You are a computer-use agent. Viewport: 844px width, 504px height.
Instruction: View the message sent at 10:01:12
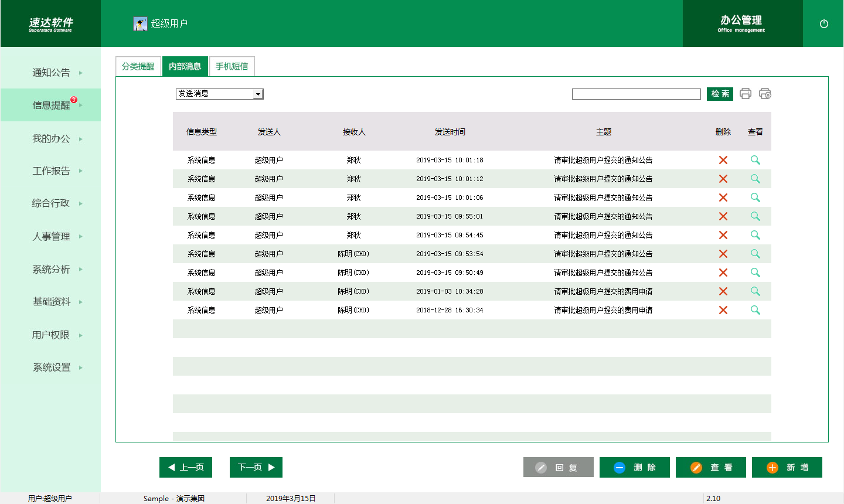pyautogui.click(x=755, y=179)
